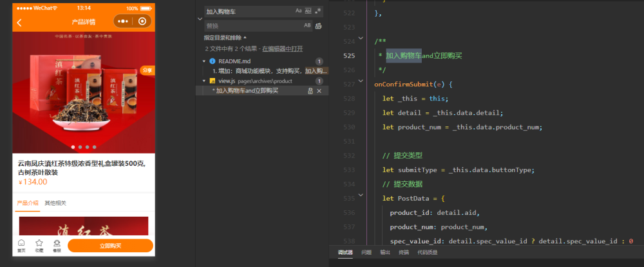Toggle preserve case (AB) in replace field
644x267 pixels.
click(307, 26)
